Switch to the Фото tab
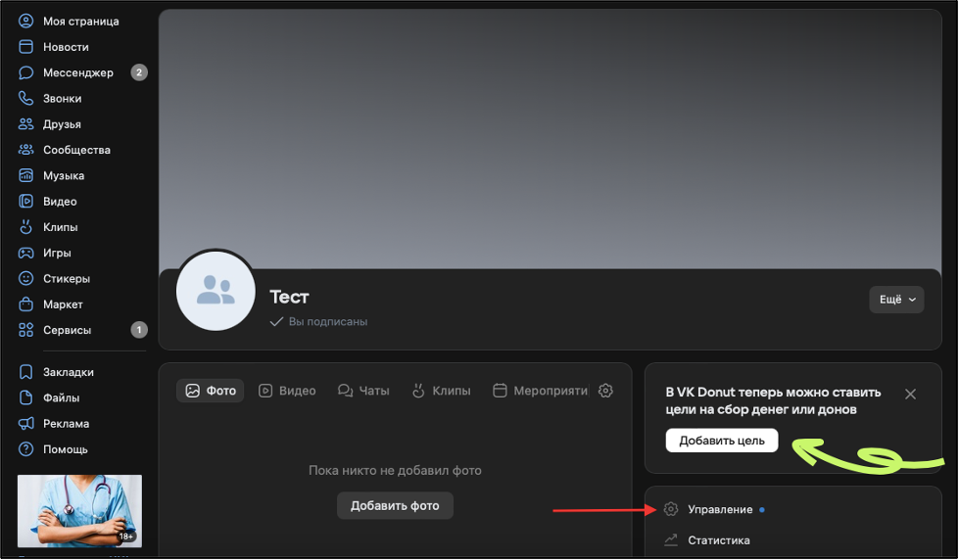959x560 pixels. (211, 391)
